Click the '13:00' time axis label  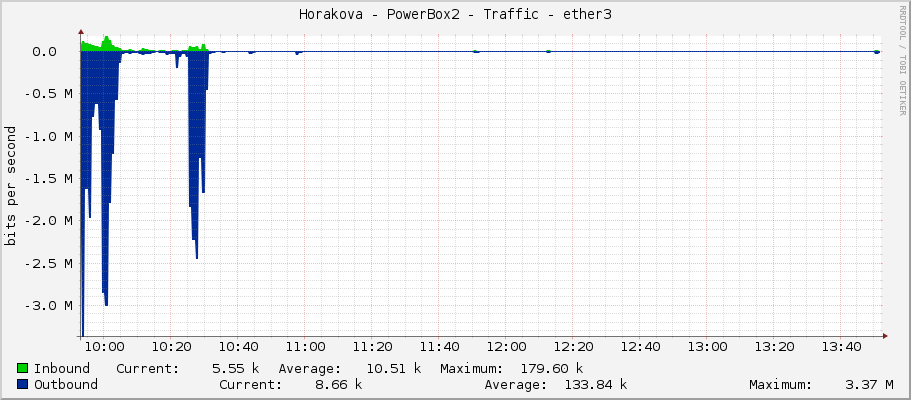pyautogui.click(x=706, y=347)
